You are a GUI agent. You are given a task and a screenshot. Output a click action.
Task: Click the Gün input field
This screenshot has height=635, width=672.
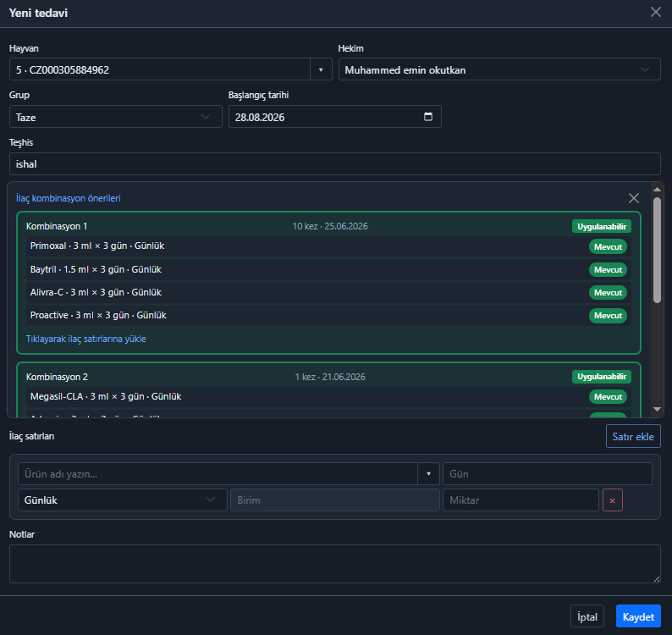click(x=548, y=474)
